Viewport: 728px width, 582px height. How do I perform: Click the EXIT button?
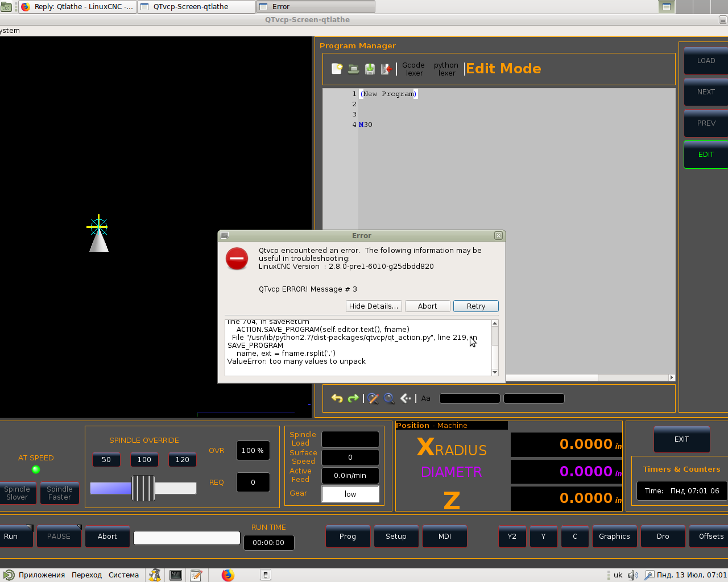coord(682,439)
